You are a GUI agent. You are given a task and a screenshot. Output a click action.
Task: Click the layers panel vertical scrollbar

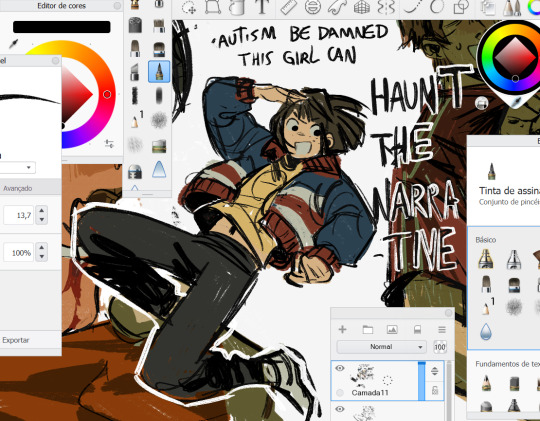click(449, 391)
